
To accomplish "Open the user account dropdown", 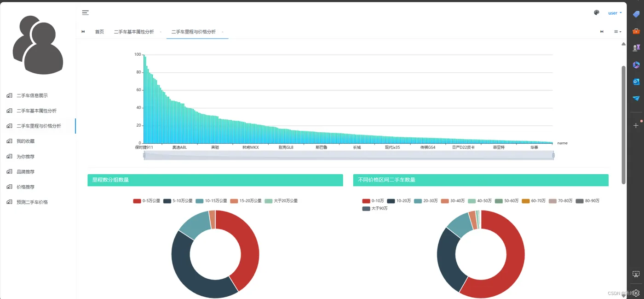I will (x=615, y=13).
